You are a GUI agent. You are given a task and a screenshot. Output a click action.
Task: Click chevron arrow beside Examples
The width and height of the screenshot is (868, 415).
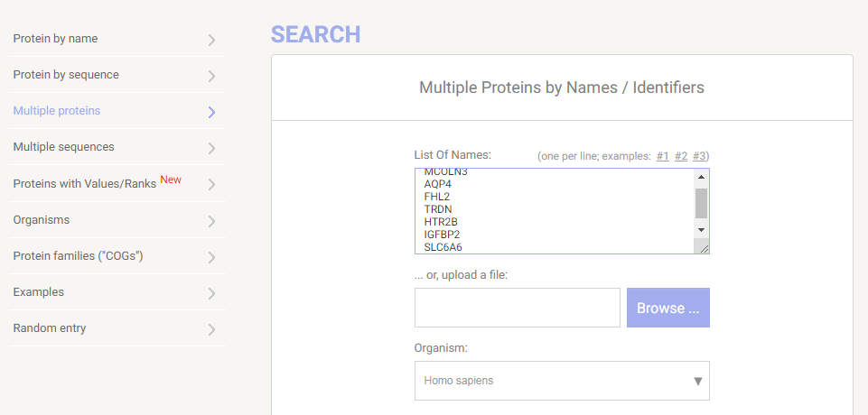pyautogui.click(x=211, y=293)
